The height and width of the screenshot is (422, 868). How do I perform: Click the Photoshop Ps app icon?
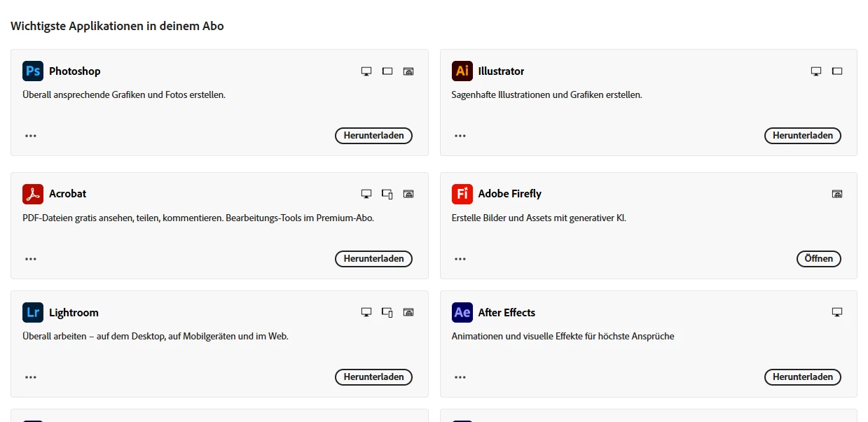pos(33,71)
